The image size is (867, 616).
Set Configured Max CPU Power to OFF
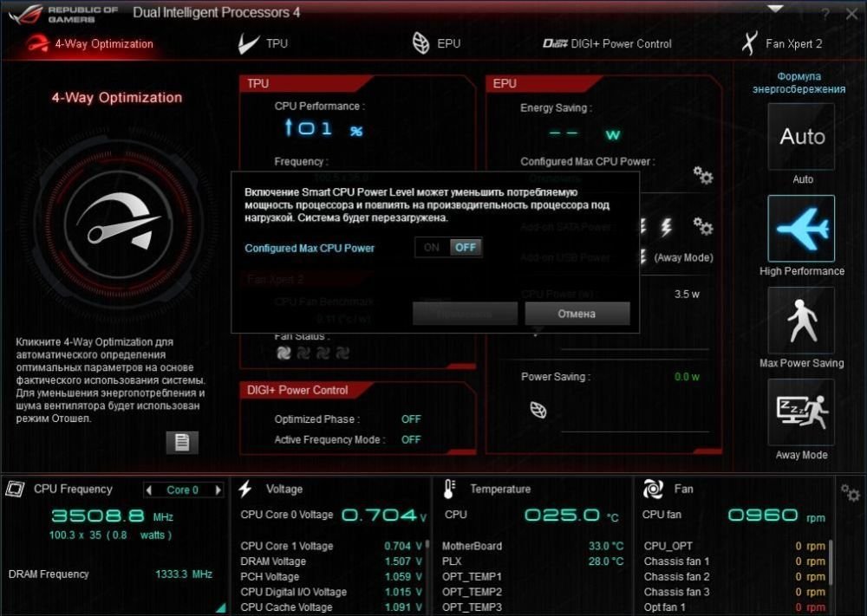[466, 248]
